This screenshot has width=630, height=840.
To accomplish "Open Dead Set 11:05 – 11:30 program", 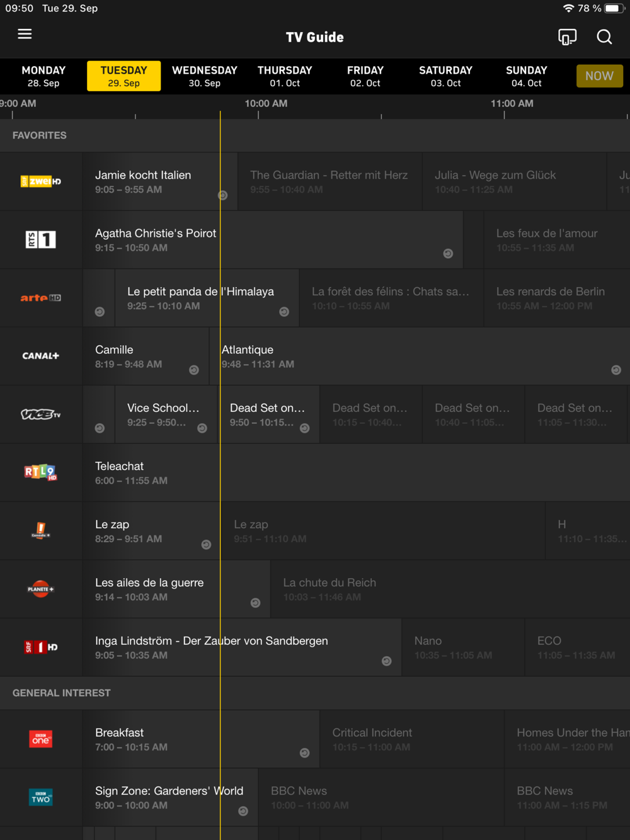I will tap(576, 414).
